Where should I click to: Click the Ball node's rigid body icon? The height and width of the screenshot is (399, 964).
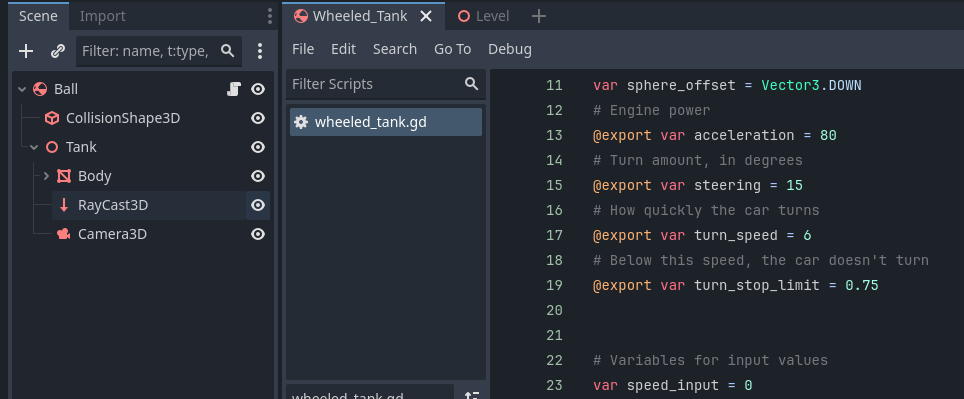click(x=40, y=89)
